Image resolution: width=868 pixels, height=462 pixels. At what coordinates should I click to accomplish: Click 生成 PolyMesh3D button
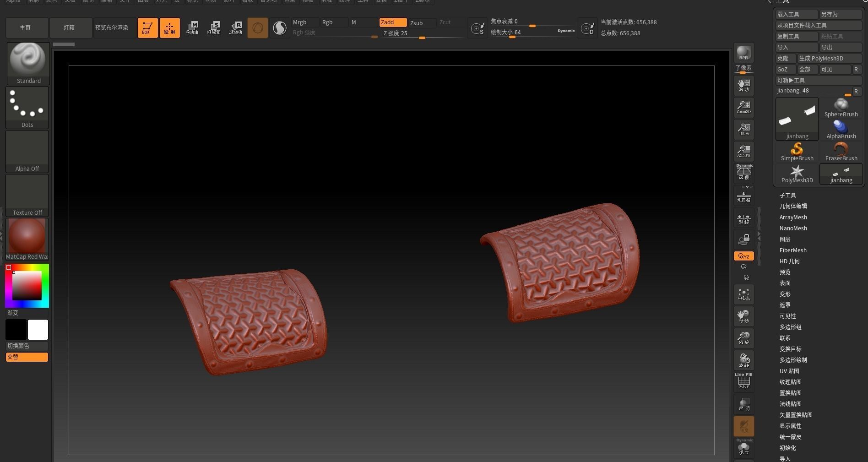pyautogui.click(x=830, y=58)
